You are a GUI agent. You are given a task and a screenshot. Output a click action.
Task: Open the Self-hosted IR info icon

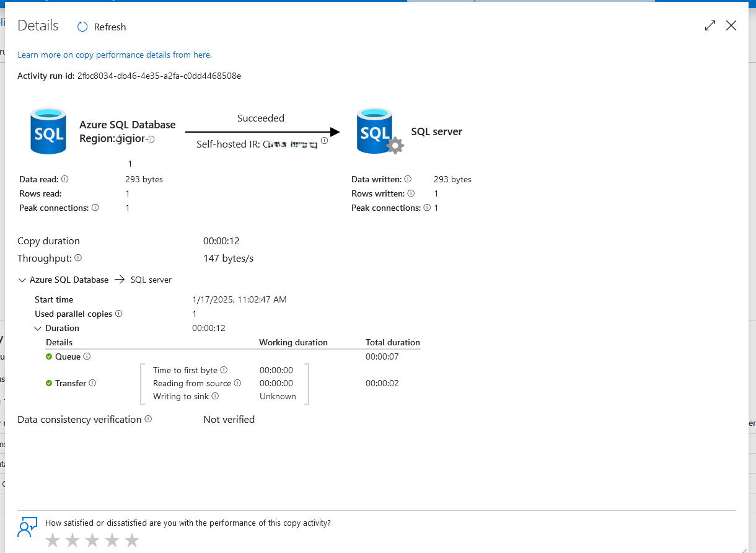324,140
